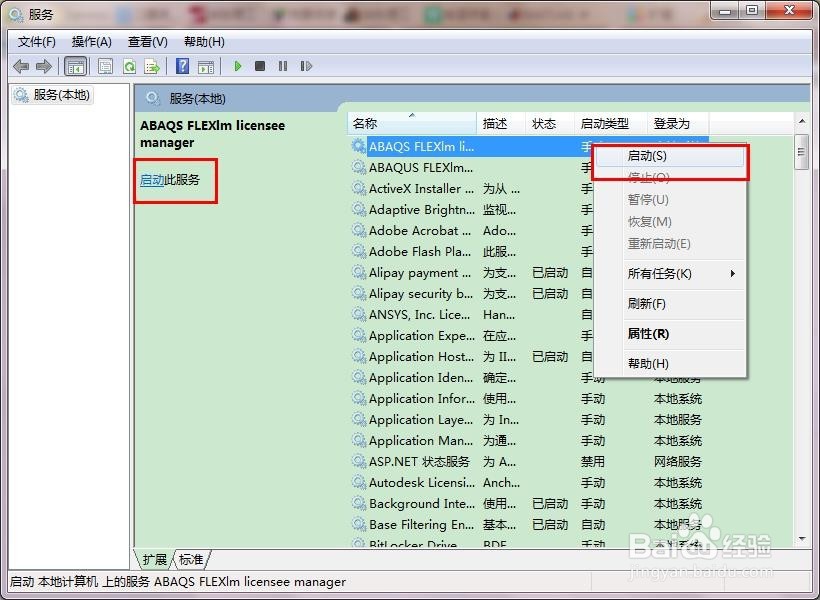Click the Restart Service toolbar icon

(306, 66)
